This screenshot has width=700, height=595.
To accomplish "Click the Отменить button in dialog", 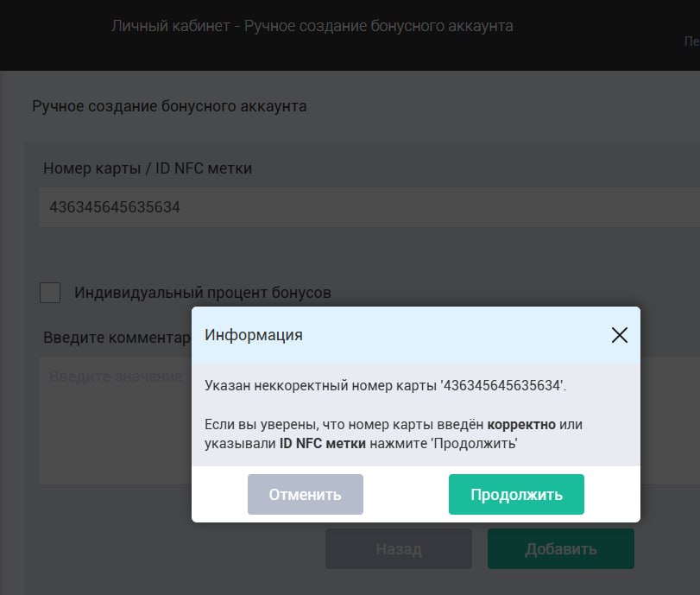I will point(306,495).
